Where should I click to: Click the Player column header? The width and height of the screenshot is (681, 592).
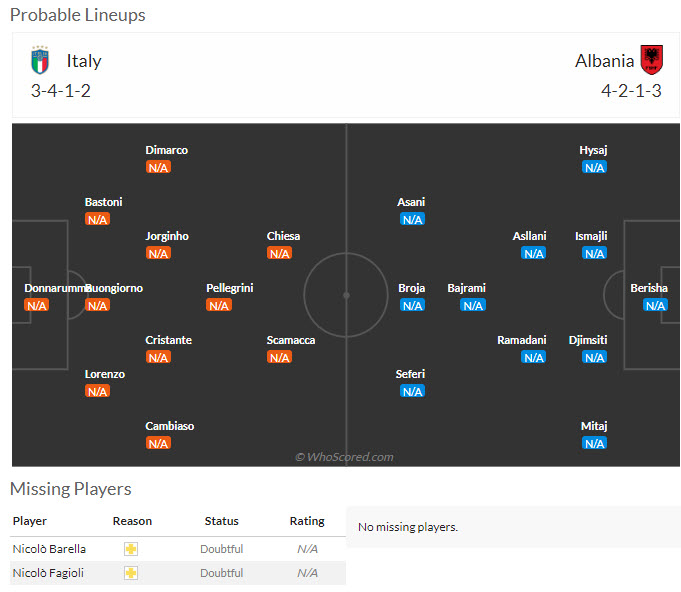tap(30, 521)
